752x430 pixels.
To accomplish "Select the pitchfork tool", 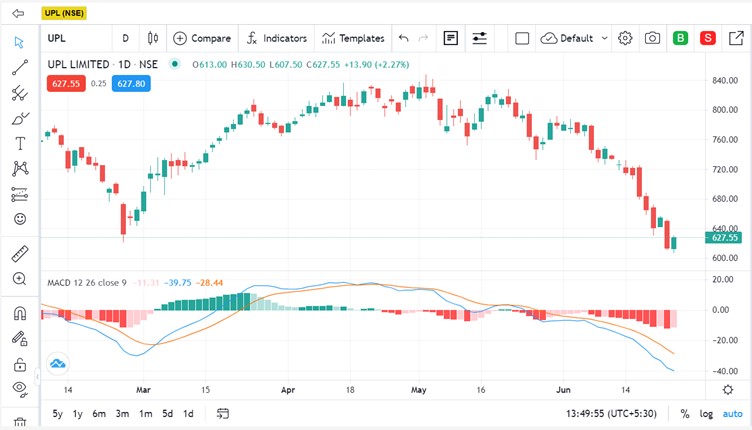I will point(20,93).
